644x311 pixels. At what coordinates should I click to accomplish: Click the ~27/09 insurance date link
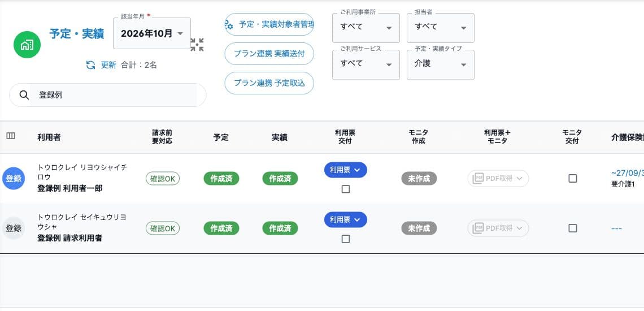click(x=628, y=173)
